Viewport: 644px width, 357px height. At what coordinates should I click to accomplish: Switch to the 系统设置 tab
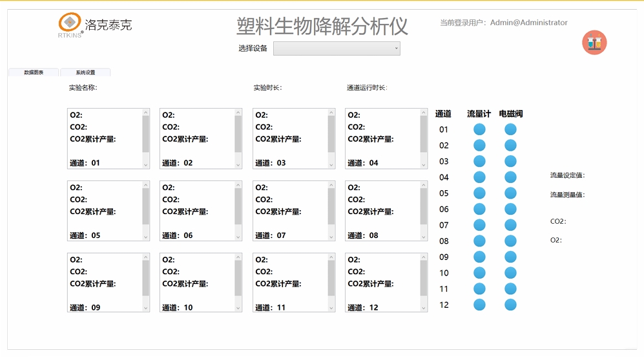(85, 72)
